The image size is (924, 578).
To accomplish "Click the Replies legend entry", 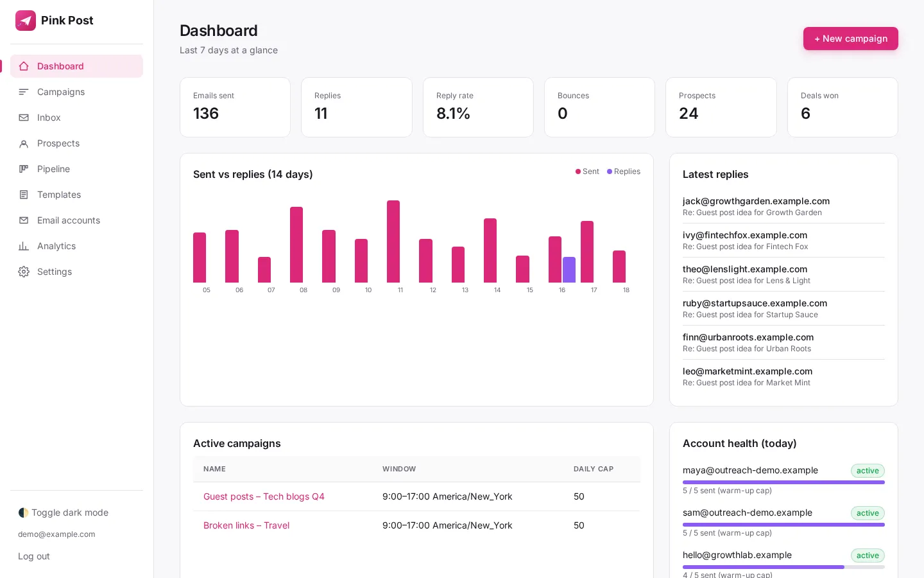I will point(624,171).
